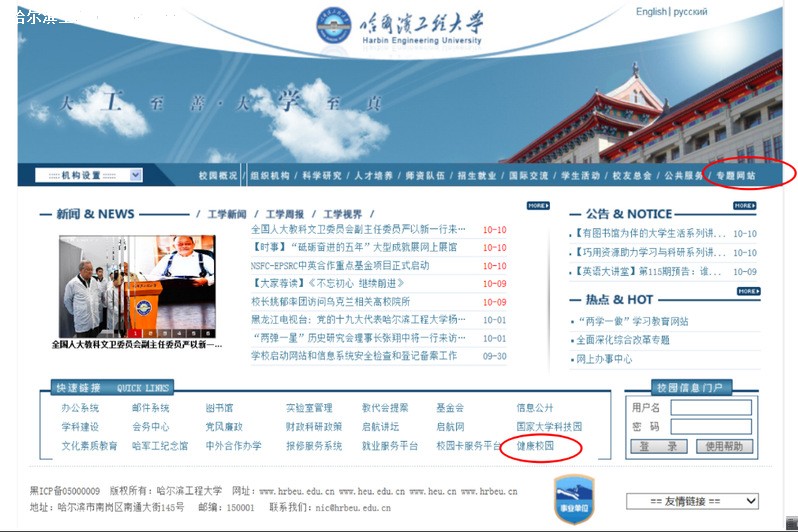
Task: Focus the 用户名 input field
Action: coord(710,408)
